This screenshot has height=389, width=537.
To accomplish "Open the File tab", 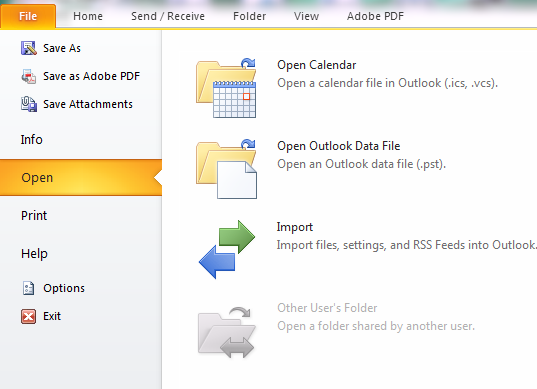I will click(28, 16).
